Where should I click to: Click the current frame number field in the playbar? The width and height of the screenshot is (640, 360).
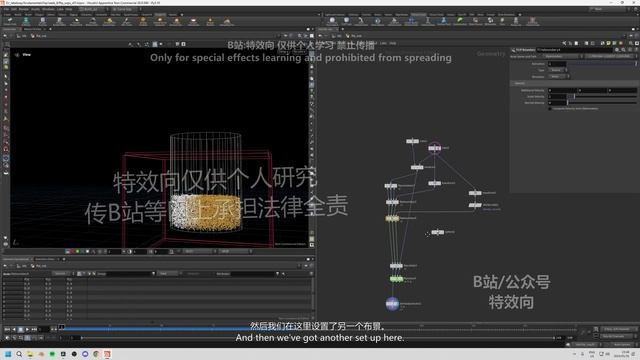[44, 329]
